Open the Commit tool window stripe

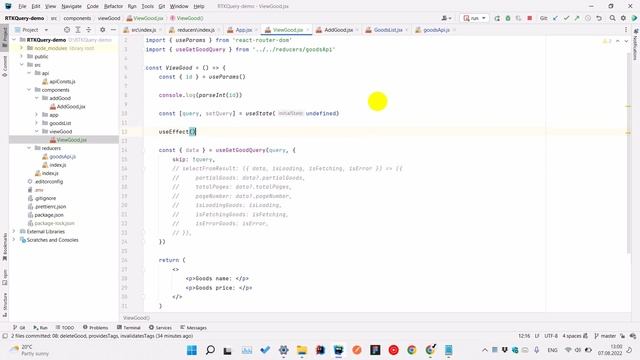[4, 66]
